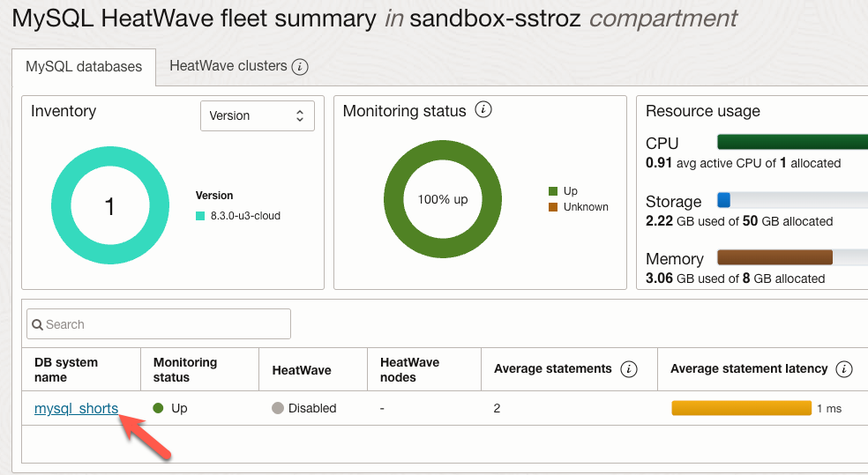Click the Resource usage heading

pos(702,111)
